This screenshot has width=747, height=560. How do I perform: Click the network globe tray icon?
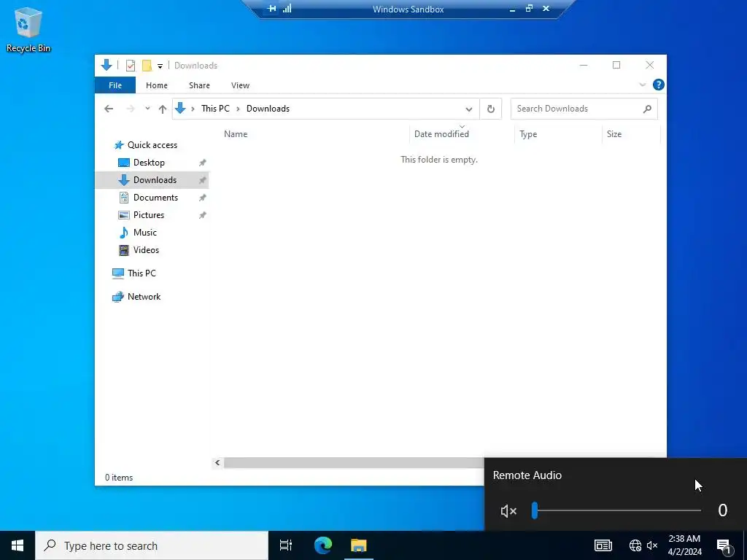635,545
